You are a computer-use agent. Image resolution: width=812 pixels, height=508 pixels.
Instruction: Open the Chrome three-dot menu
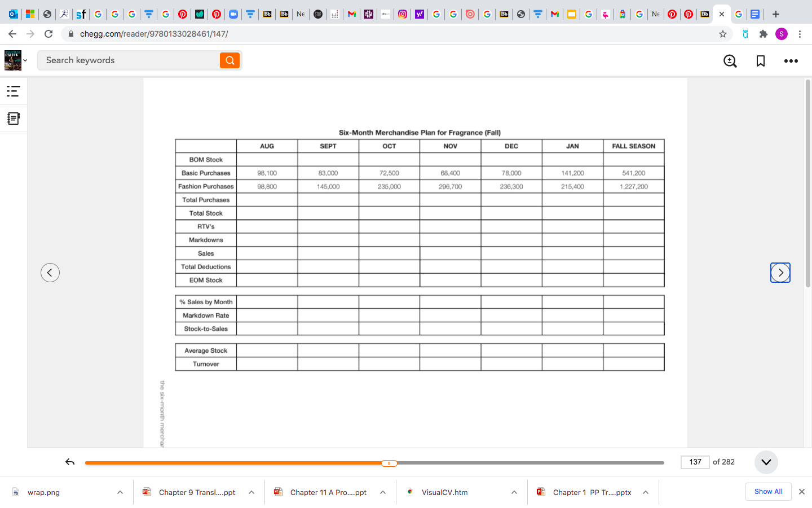tap(800, 34)
